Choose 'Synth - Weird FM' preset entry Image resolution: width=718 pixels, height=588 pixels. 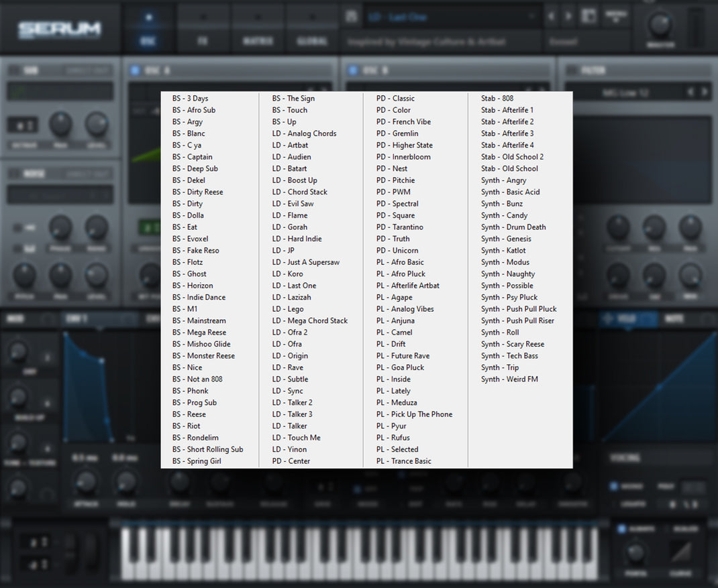509,379
